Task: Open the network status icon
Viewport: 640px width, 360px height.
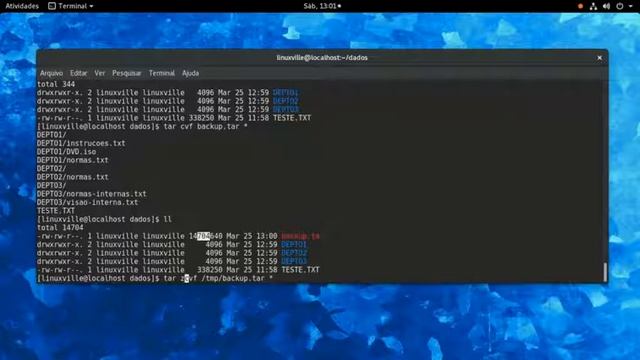Action: click(593, 6)
